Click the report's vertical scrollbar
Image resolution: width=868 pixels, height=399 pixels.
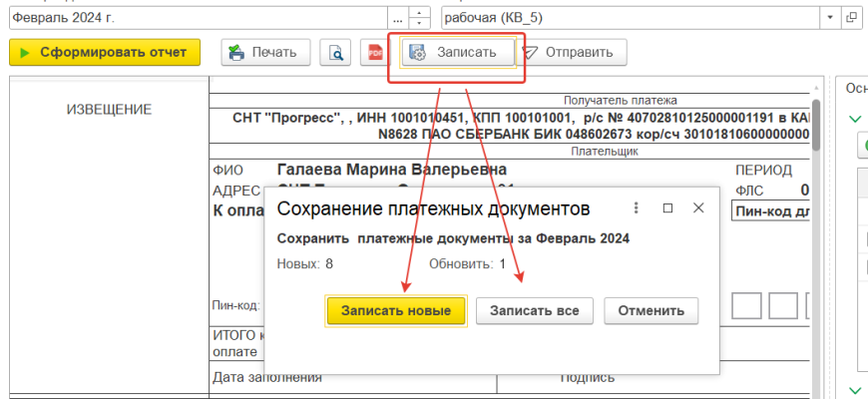tap(815, 249)
